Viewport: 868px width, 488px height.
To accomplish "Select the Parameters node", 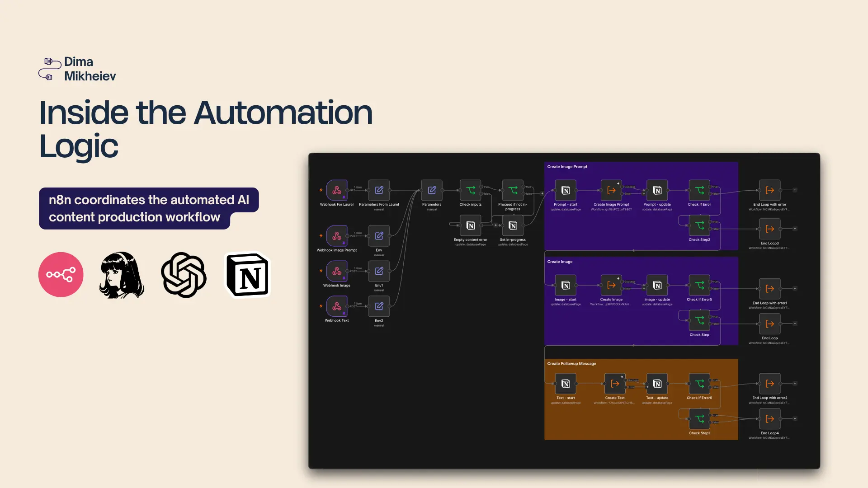I will click(x=432, y=190).
